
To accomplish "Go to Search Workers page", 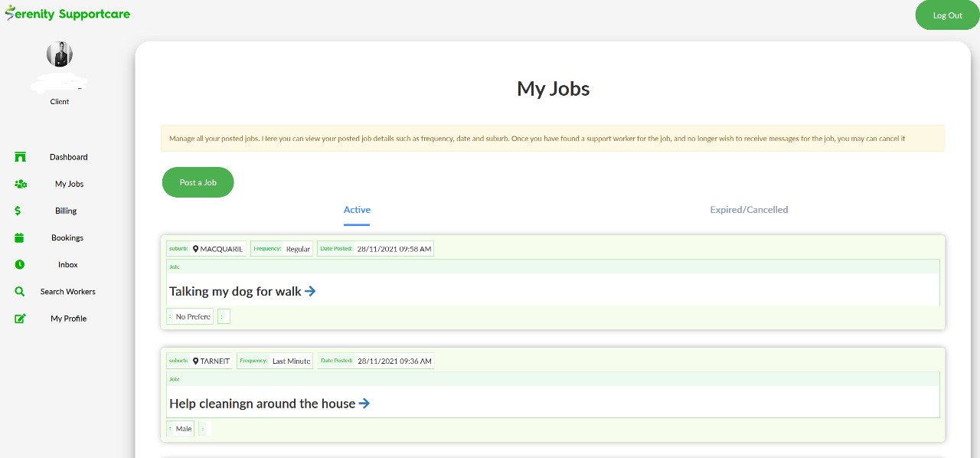I will pyautogui.click(x=67, y=292).
